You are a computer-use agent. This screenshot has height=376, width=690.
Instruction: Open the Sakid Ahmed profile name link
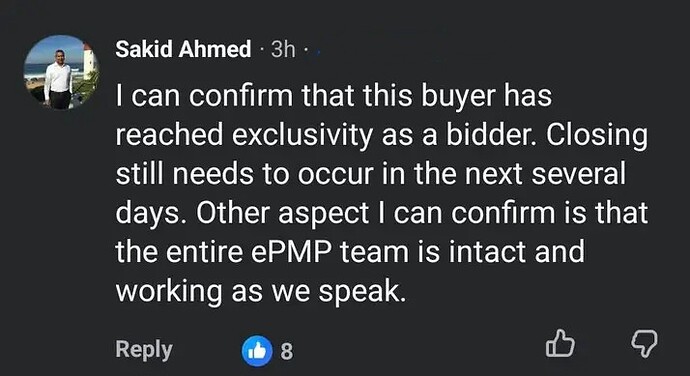(x=183, y=48)
